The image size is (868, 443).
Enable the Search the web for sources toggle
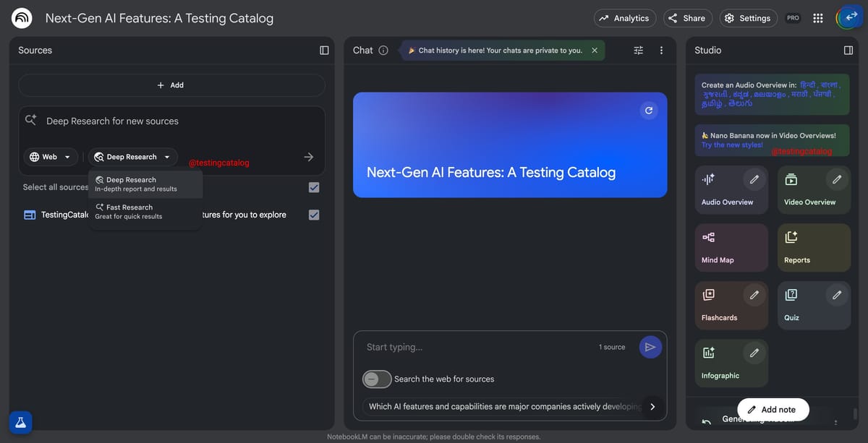pos(376,379)
